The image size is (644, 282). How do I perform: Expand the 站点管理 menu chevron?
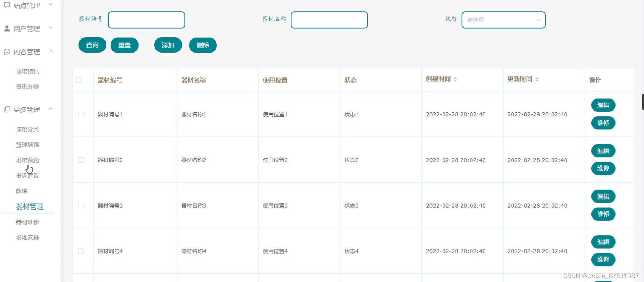point(51,4)
